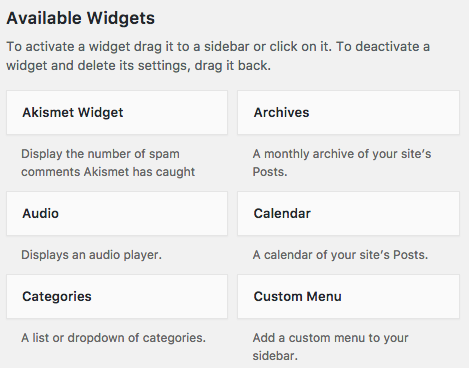Viewport: 469px width, 368px height.
Task: Pick the Custom Menu widget
Action: (x=348, y=297)
